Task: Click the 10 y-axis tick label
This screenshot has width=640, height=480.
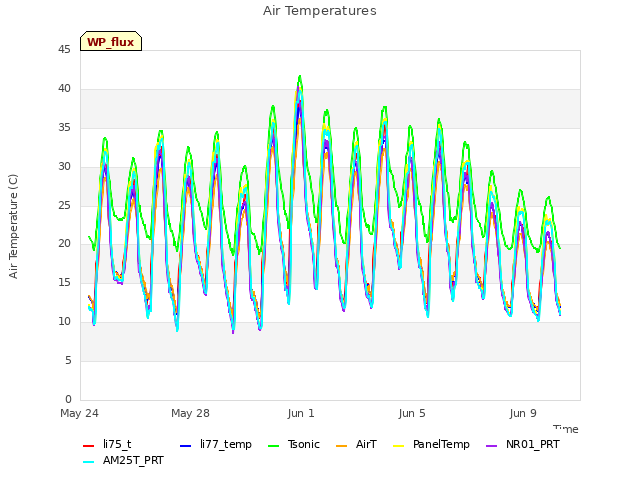Action: pyautogui.click(x=64, y=322)
